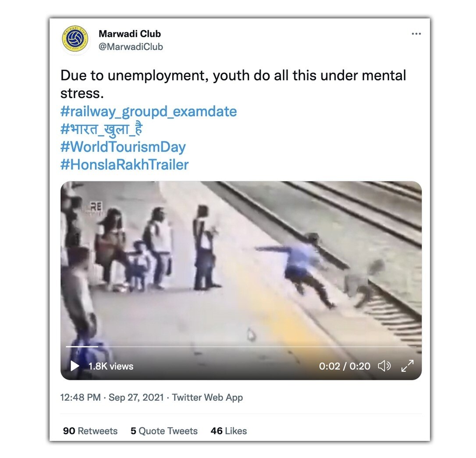Expand the video to fullscreen

pyautogui.click(x=407, y=366)
